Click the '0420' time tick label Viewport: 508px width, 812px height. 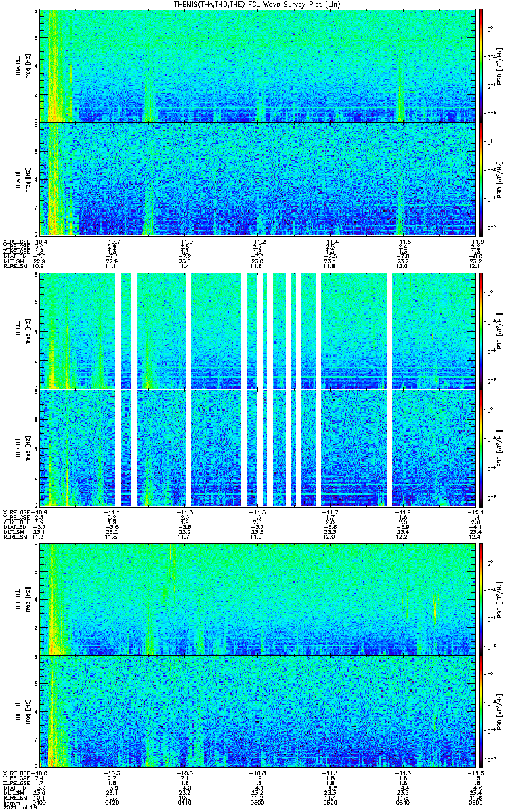112,803
